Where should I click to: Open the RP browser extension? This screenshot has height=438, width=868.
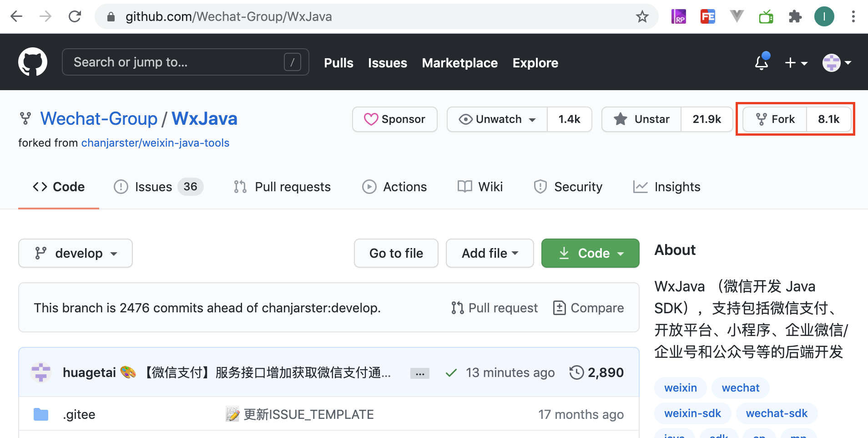pyautogui.click(x=678, y=17)
